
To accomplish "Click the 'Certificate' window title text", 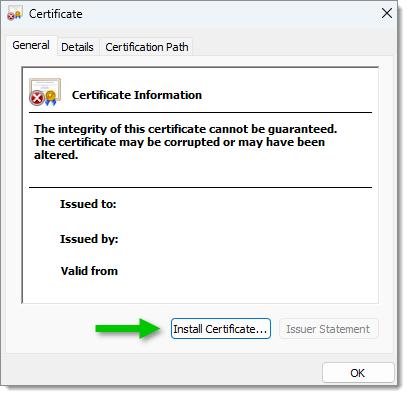I will point(56,14).
